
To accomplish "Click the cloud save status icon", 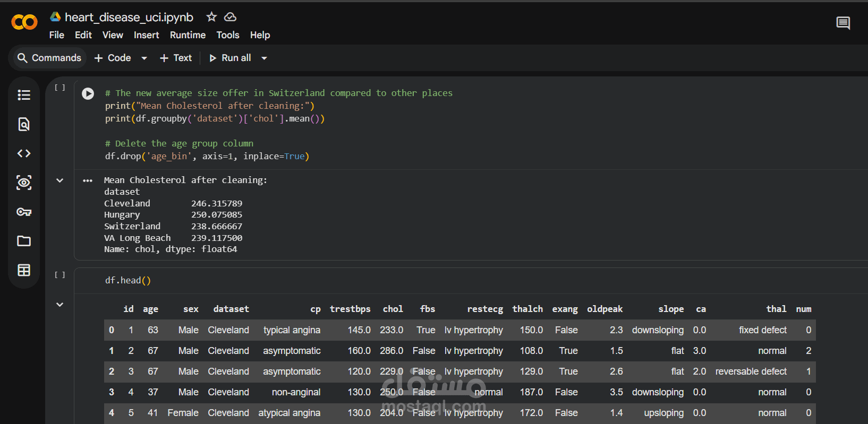I will click(x=230, y=17).
